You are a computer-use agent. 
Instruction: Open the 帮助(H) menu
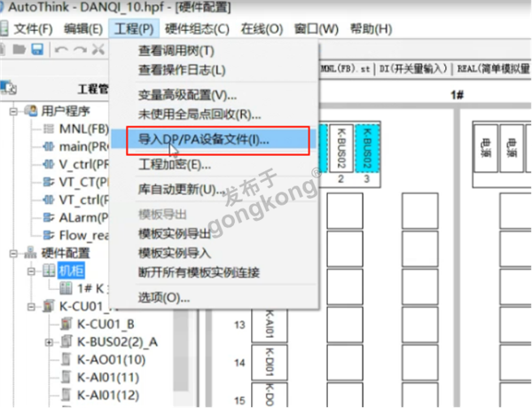pyautogui.click(x=371, y=29)
